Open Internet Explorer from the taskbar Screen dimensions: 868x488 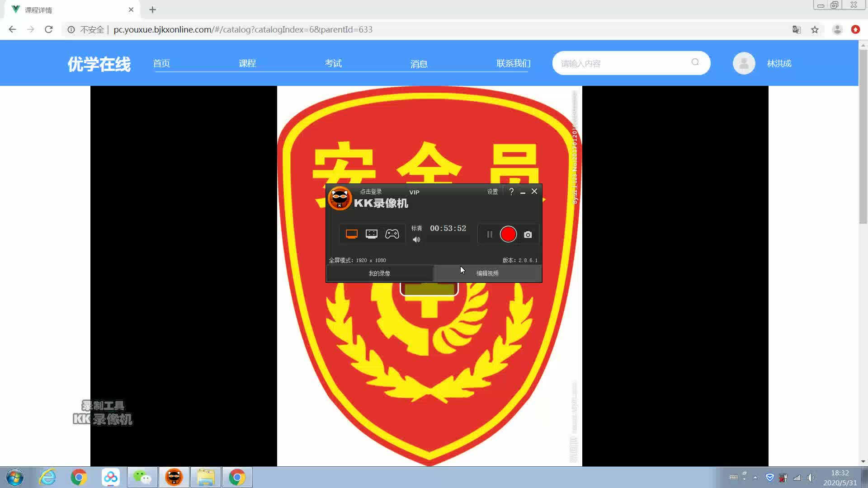(47, 477)
